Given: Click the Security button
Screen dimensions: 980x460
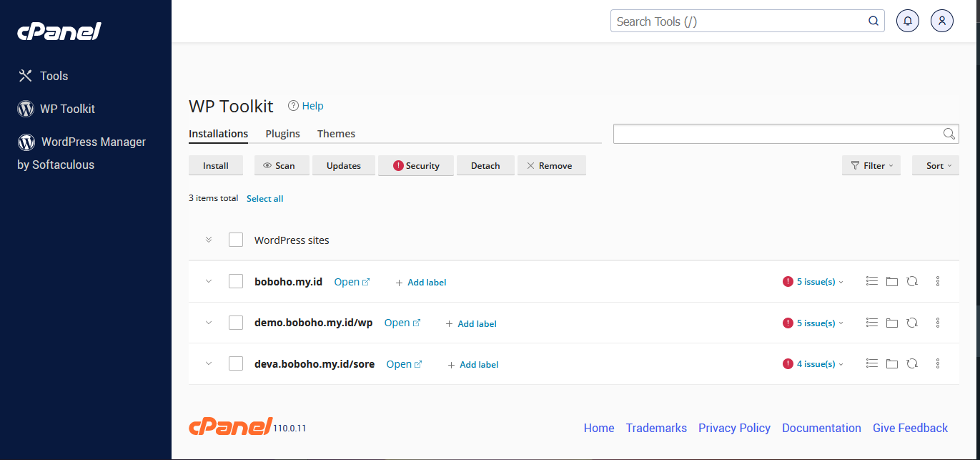Looking at the screenshot, I should pos(416,165).
